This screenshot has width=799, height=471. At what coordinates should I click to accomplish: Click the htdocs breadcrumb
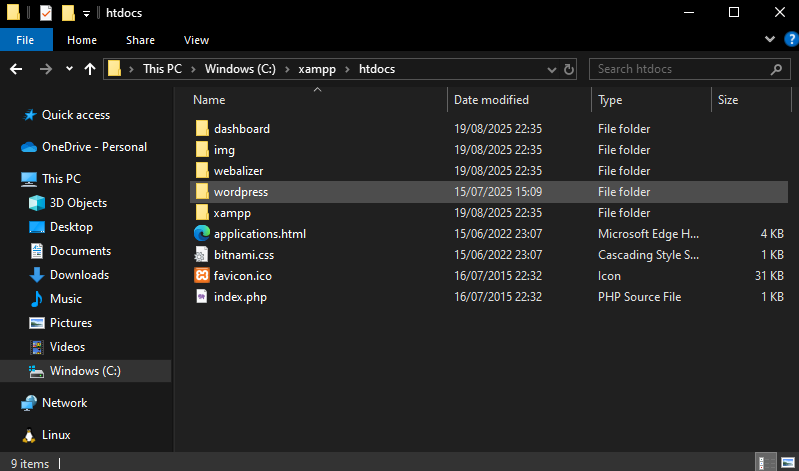click(377, 69)
